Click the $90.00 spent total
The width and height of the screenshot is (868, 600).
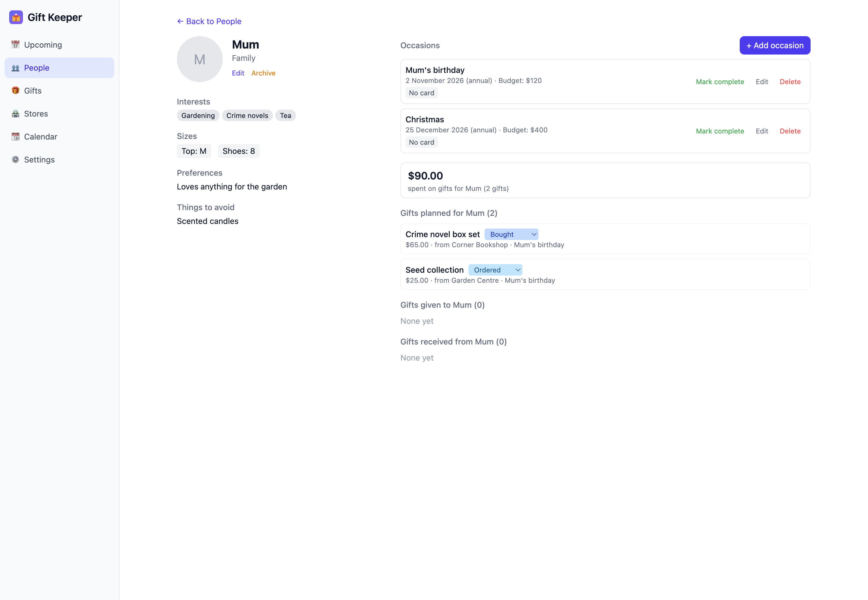[425, 176]
